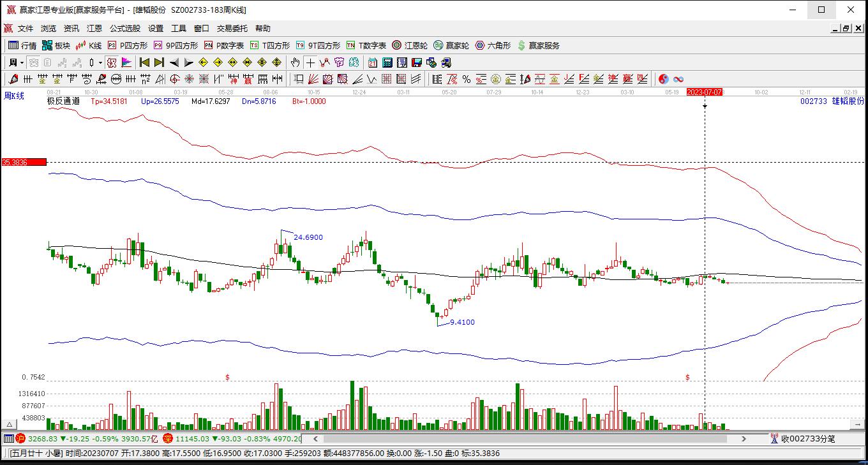Open the 公式选股 menu

(124, 29)
